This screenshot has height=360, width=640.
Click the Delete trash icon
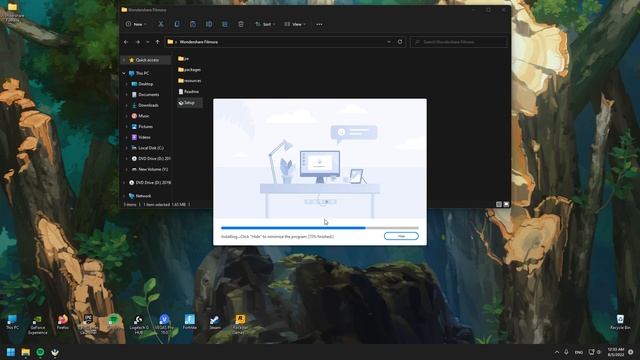coord(241,24)
